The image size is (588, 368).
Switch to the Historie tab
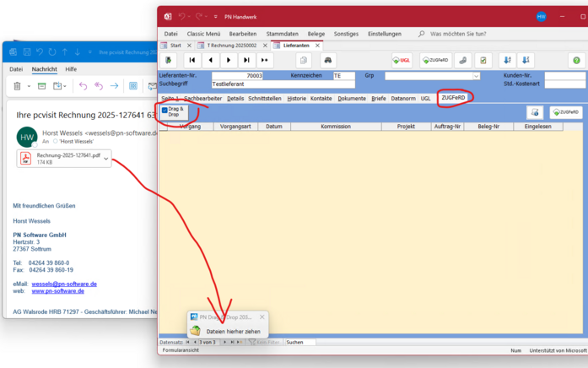click(x=297, y=98)
